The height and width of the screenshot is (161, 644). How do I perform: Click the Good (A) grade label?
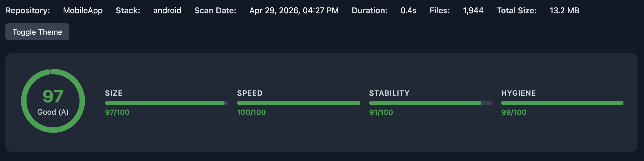click(53, 112)
